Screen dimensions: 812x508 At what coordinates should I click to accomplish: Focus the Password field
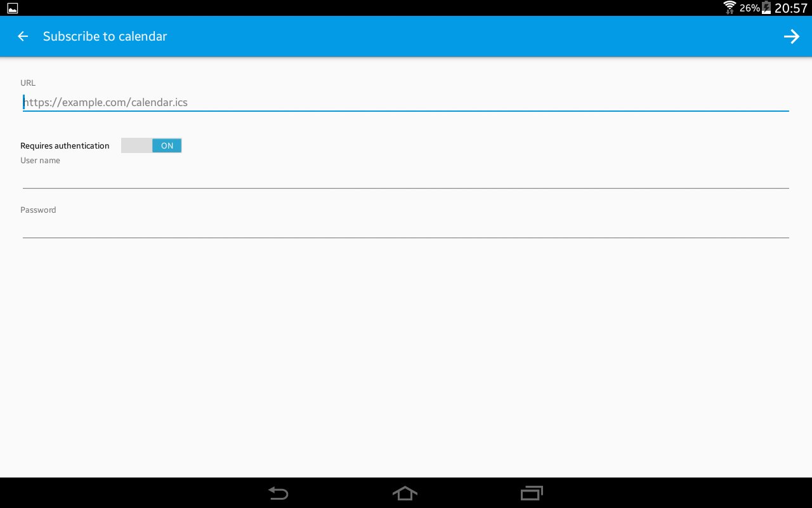coord(406,229)
